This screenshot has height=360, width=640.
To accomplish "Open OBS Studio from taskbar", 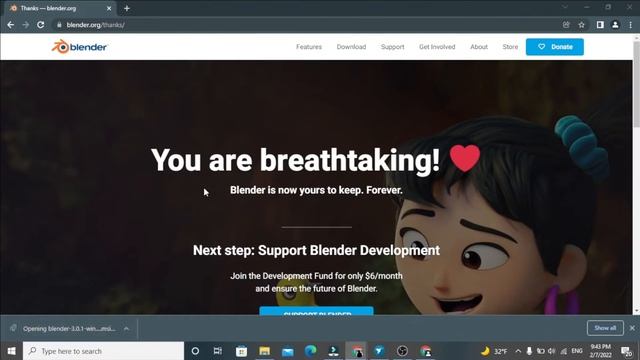I will point(402,351).
